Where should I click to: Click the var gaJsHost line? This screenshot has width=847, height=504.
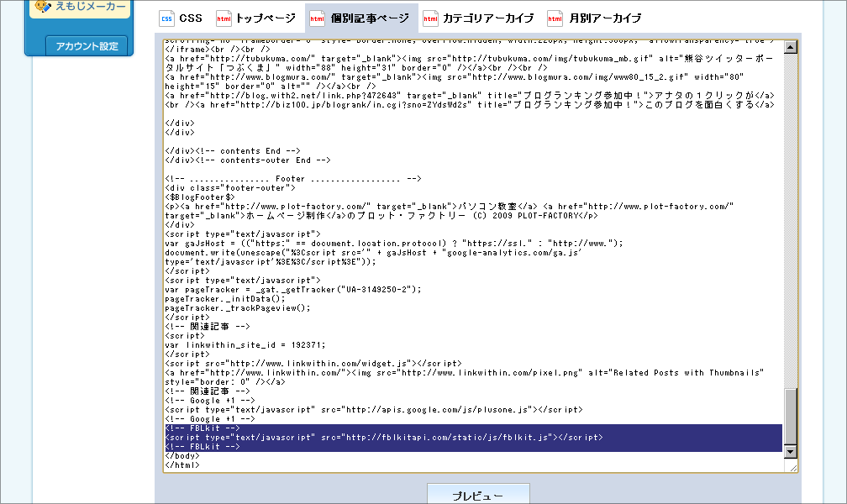(394, 244)
